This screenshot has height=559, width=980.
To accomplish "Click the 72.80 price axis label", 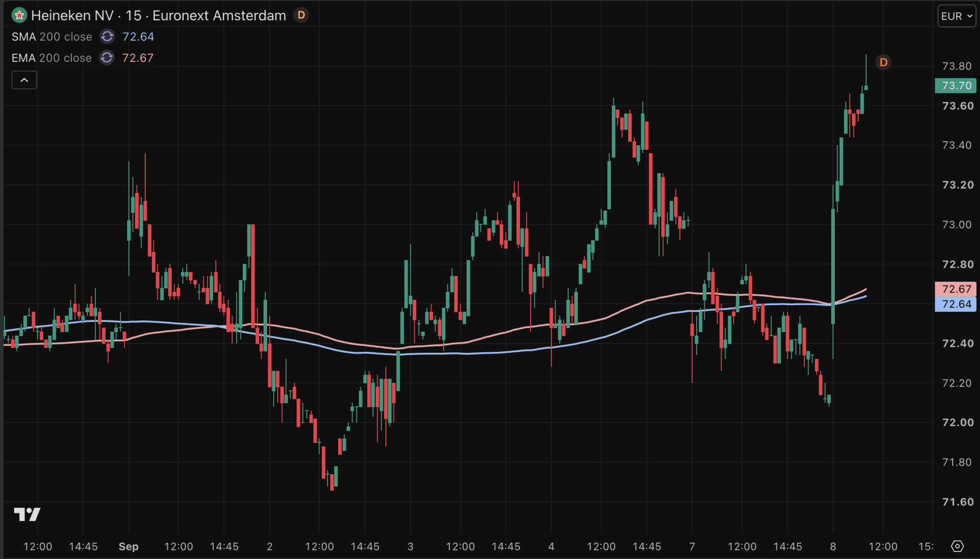I will click(958, 264).
